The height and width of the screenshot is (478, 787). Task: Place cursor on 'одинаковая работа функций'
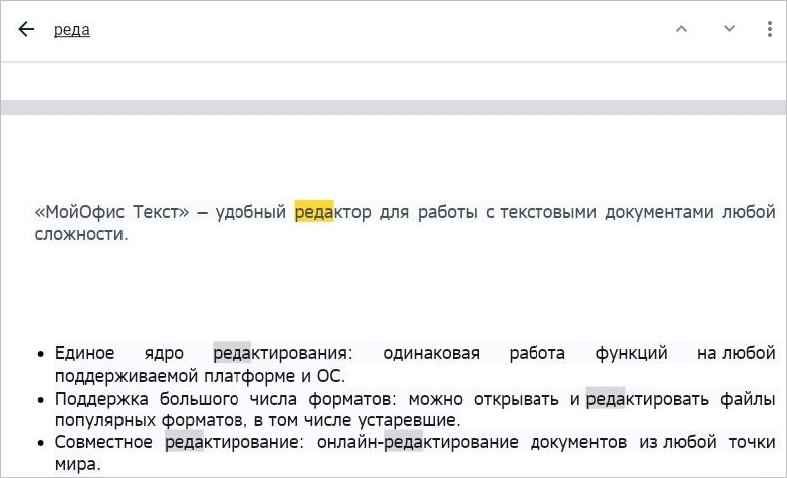coord(525,353)
